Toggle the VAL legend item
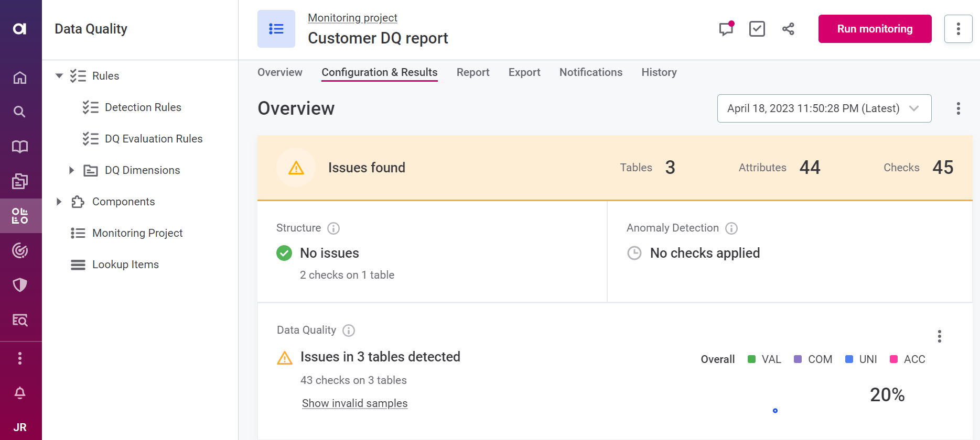The height and width of the screenshot is (440, 980). [x=764, y=359]
